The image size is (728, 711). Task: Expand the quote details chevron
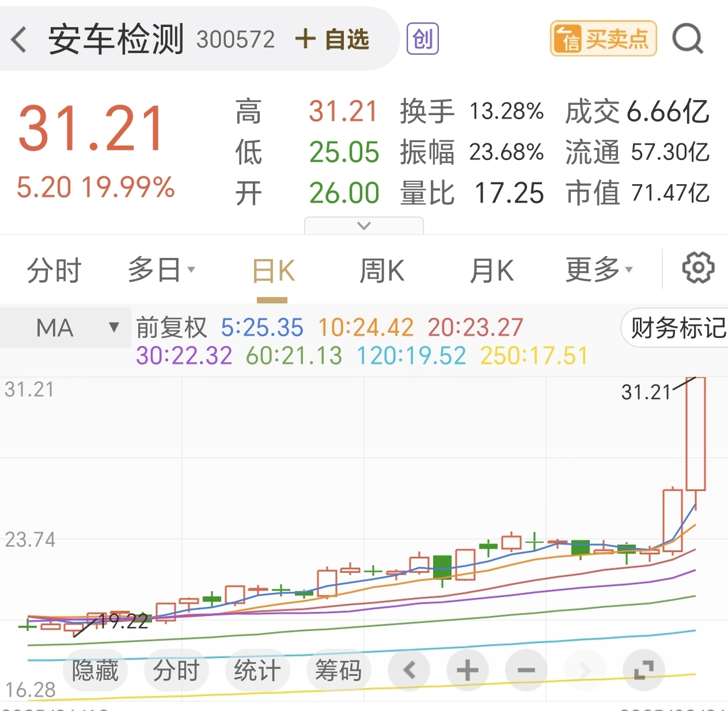click(364, 226)
